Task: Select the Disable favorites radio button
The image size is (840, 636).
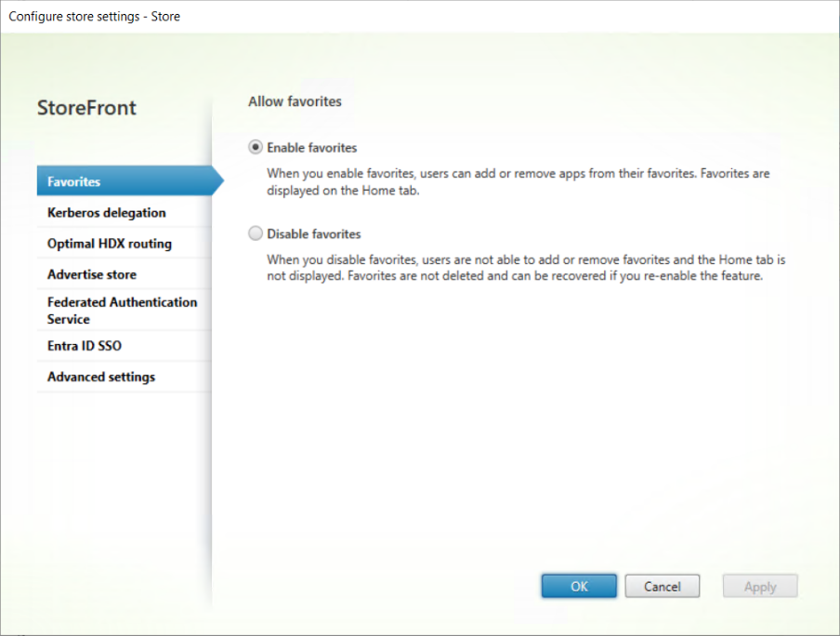Action: (x=256, y=233)
